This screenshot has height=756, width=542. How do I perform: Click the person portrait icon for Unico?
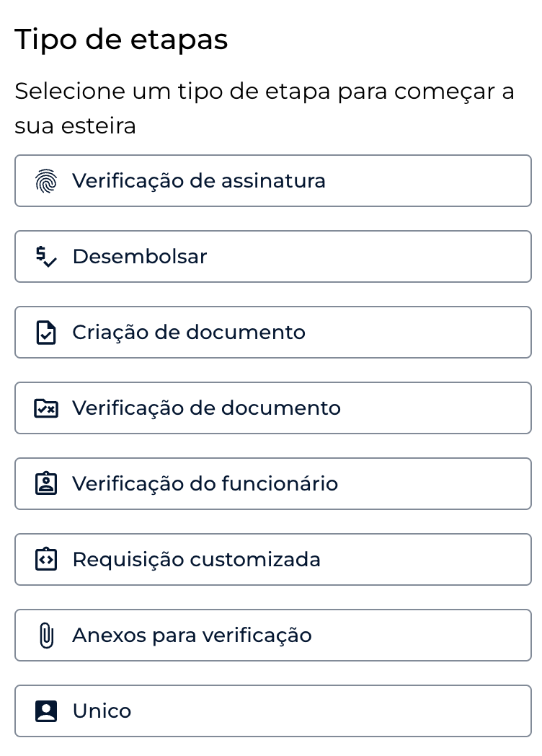pos(46,711)
